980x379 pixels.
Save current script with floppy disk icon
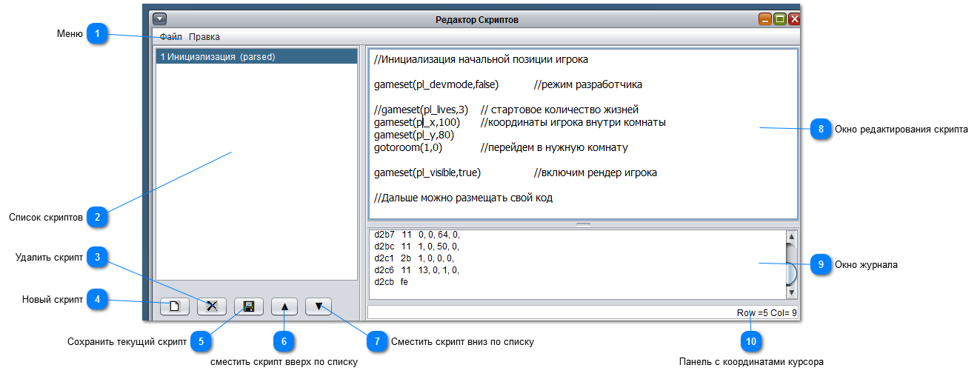click(x=249, y=306)
